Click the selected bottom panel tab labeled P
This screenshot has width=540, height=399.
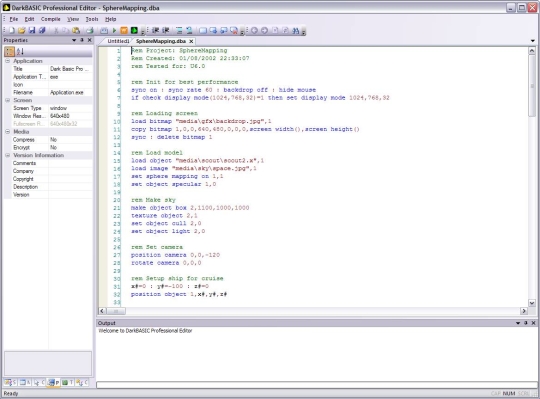53,382
